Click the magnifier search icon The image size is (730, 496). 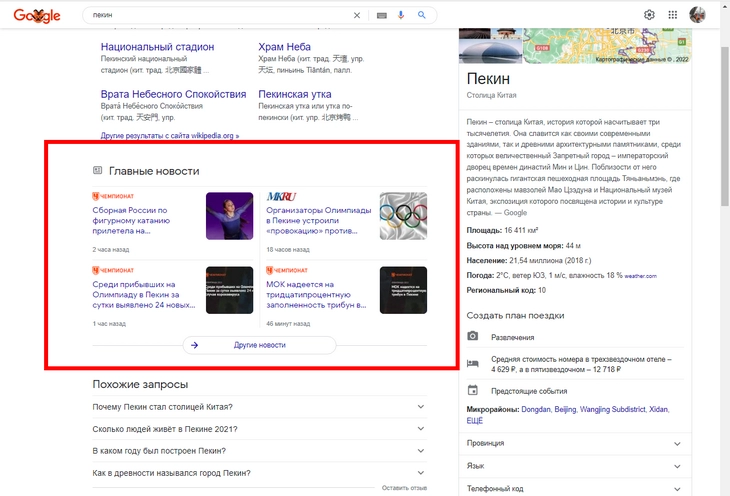pos(422,15)
